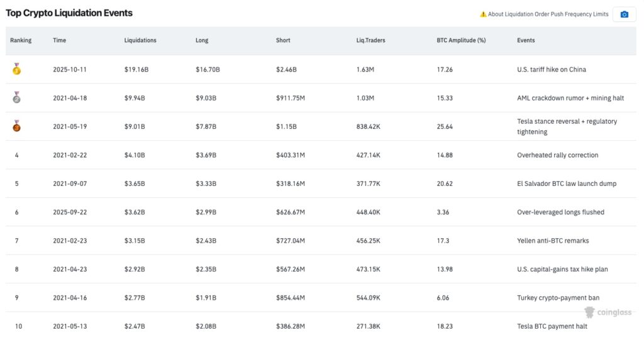
Task: Select the U.S. tariff hike on China event
Action: pyautogui.click(x=551, y=69)
